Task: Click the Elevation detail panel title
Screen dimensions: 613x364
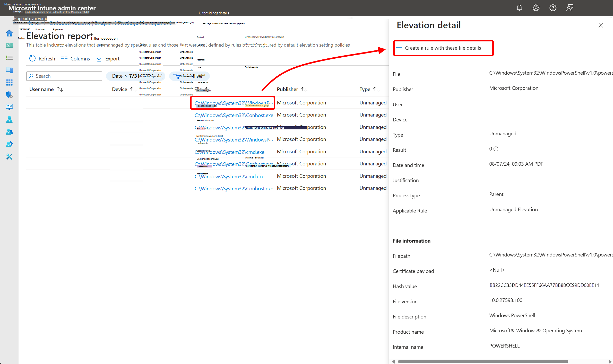Action: (429, 25)
